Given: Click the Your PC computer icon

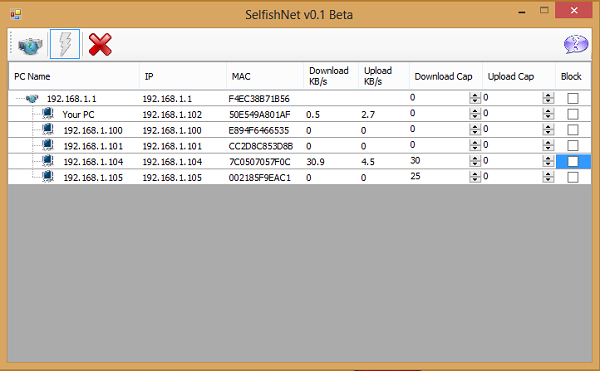Looking at the screenshot, I should point(48,114).
